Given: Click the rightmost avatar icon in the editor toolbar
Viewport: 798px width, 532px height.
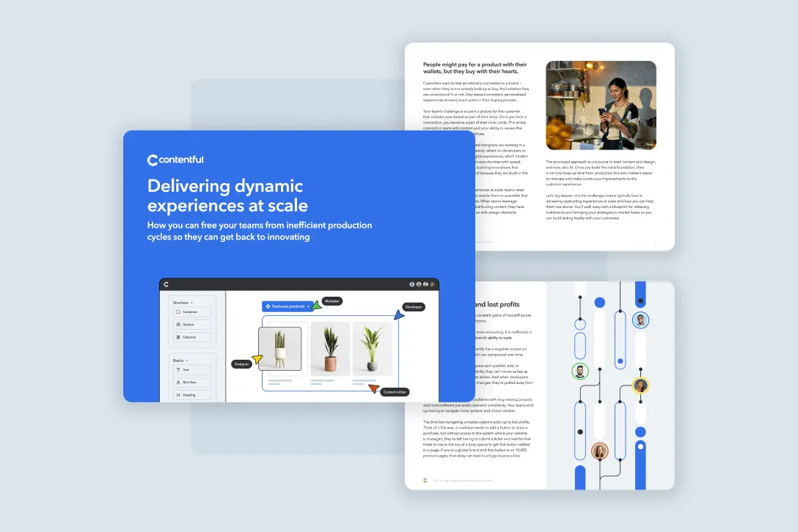Looking at the screenshot, I should click(x=432, y=284).
